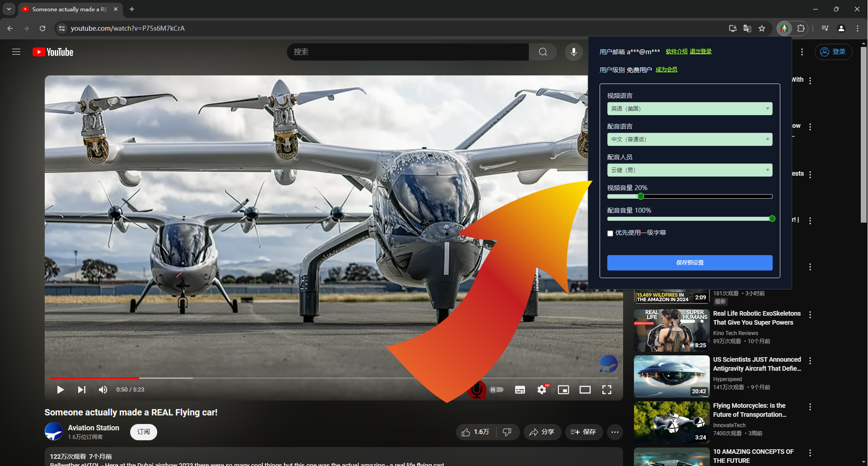Open video player settings gear
The height and width of the screenshot is (466, 868).
(x=541, y=390)
